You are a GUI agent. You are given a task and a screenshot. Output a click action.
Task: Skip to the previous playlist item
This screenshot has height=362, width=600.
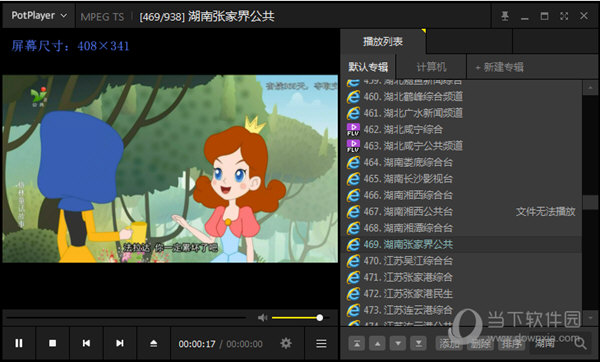(86, 343)
